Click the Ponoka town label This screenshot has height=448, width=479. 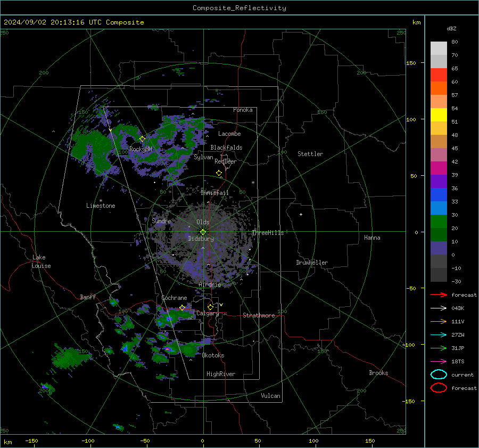point(243,110)
